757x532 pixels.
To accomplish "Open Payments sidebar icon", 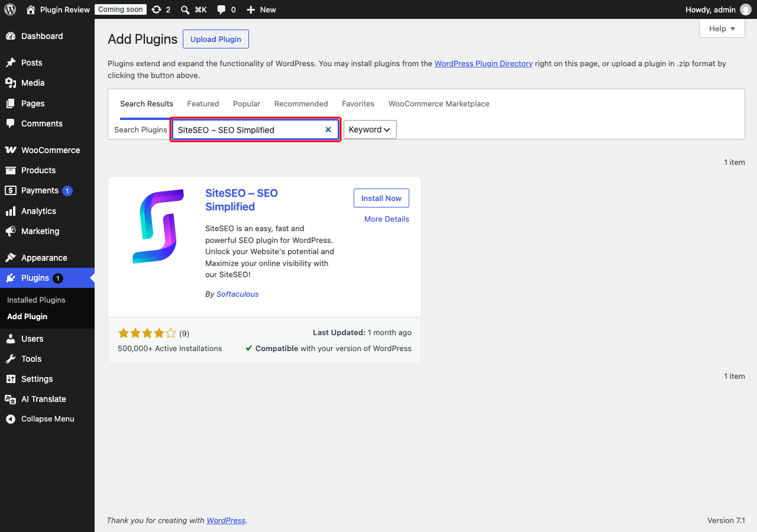I will (11, 190).
